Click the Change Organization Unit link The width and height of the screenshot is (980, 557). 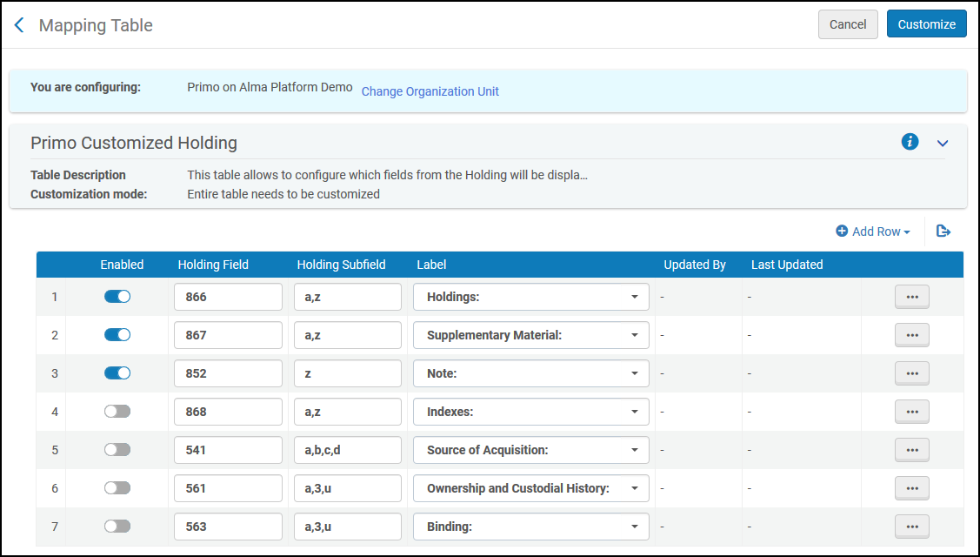pos(430,91)
